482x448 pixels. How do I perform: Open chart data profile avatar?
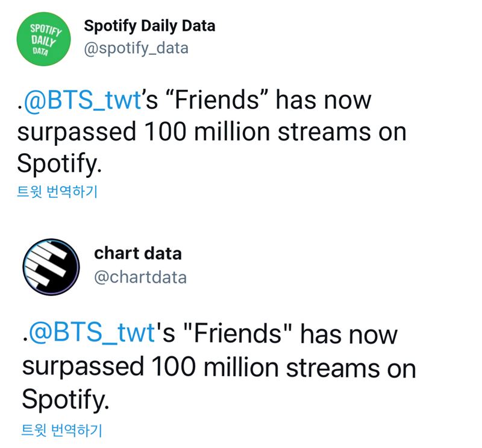(x=51, y=267)
